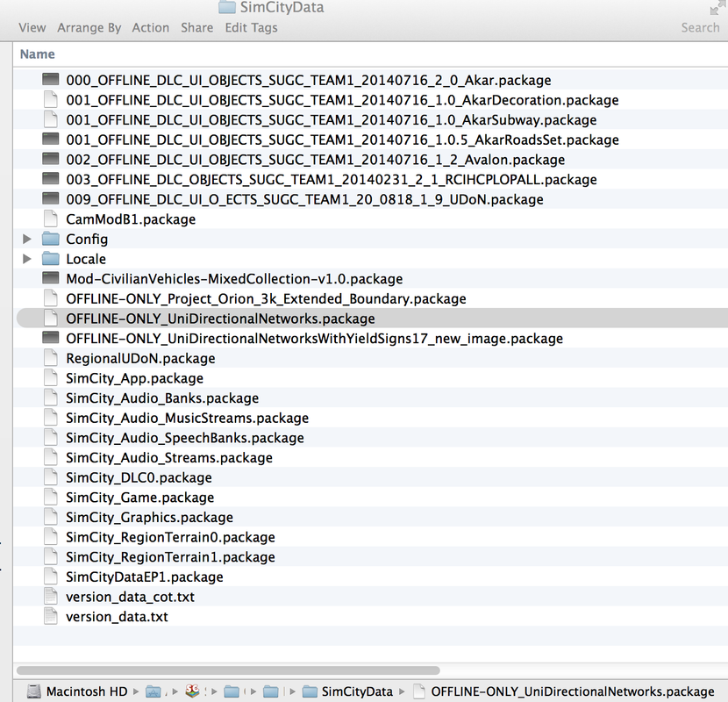Click the SimCity_DLC0.package file icon
The height and width of the screenshot is (702, 728).
pyautogui.click(x=51, y=477)
